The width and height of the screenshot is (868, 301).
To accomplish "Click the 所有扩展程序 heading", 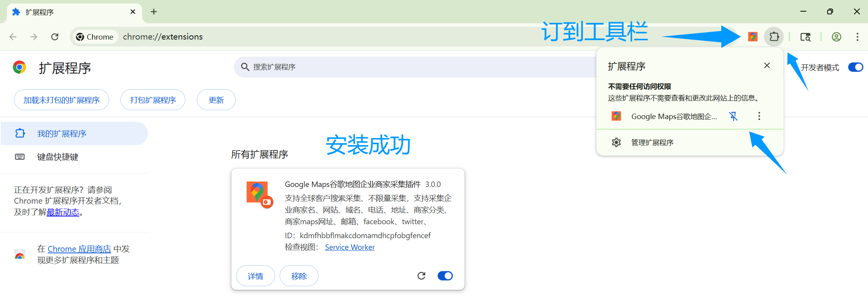I will pyautogui.click(x=259, y=154).
